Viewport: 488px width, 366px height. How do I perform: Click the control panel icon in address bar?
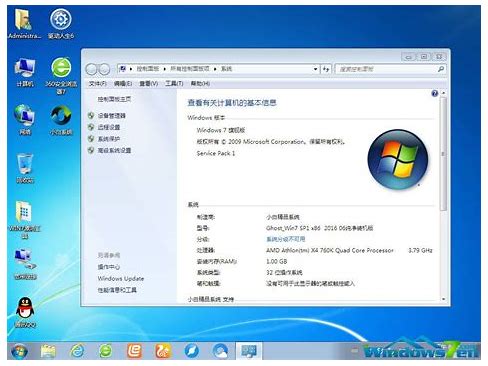123,69
